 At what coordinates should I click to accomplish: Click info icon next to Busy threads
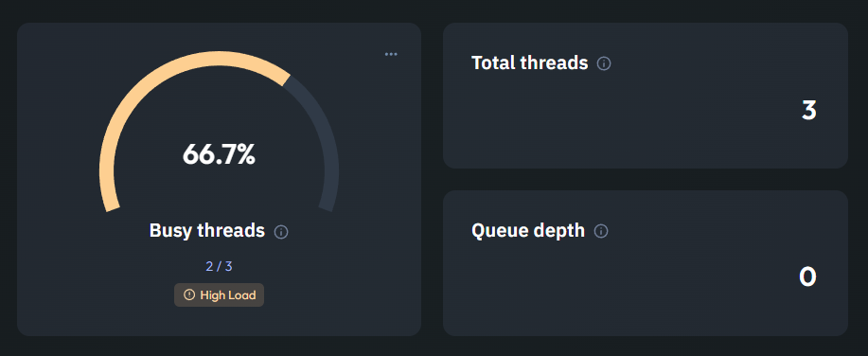coord(281,232)
